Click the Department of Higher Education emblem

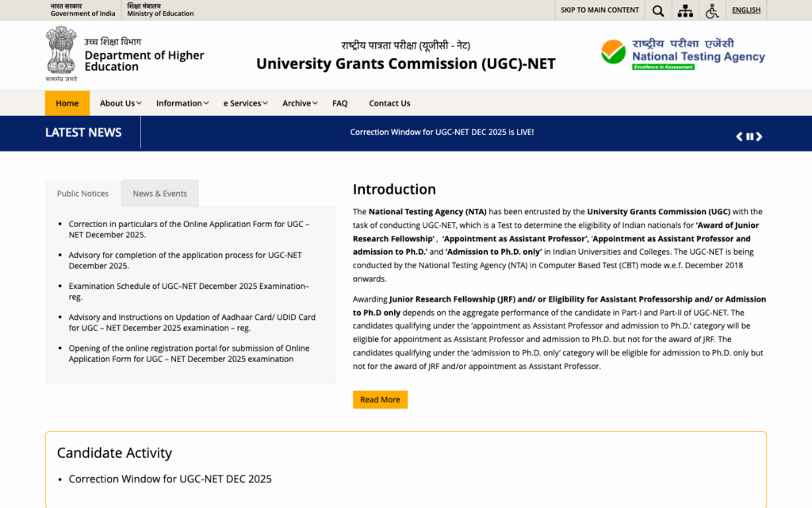pos(59,53)
